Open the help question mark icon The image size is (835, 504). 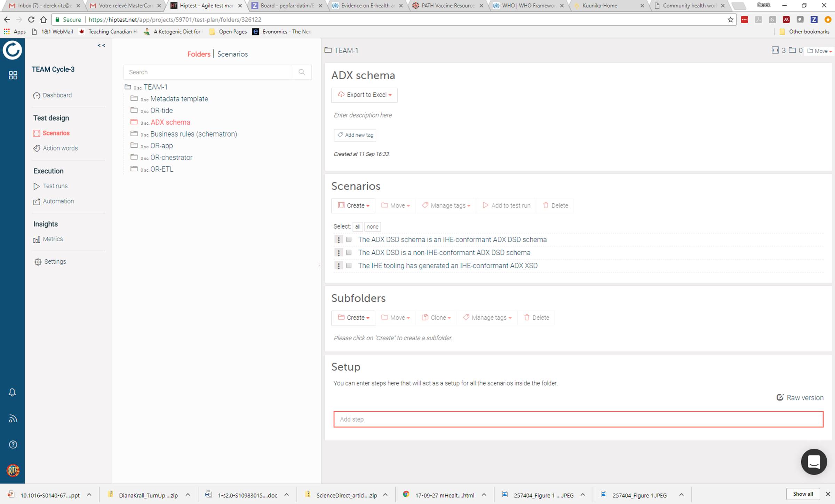13,445
